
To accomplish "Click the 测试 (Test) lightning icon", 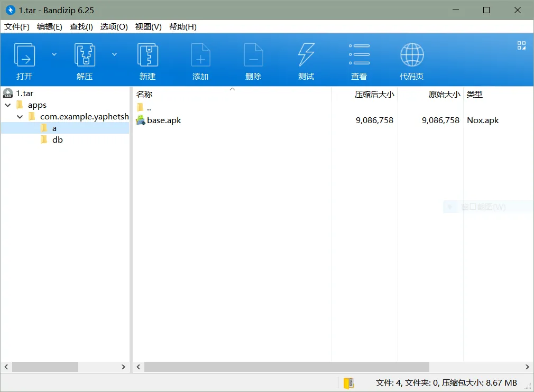I will [306, 54].
